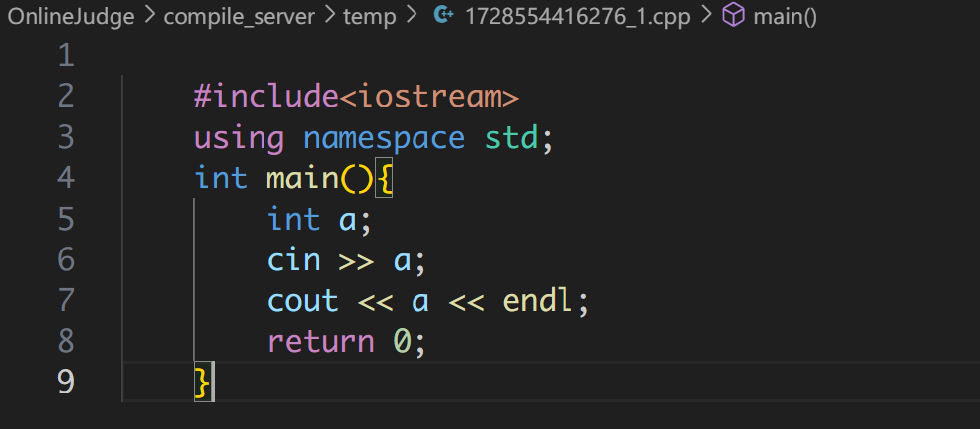
Task: Click the endl token on line 7
Action: point(538,301)
